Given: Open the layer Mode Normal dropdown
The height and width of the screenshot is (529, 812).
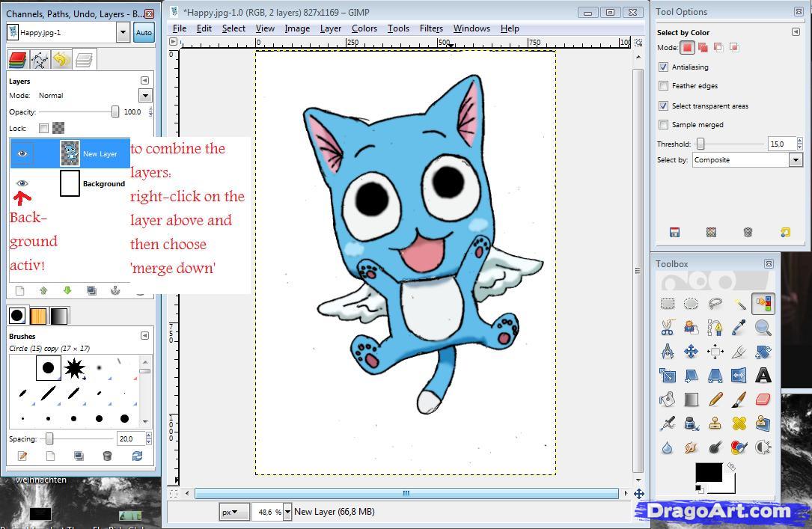Looking at the screenshot, I should (x=145, y=96).
